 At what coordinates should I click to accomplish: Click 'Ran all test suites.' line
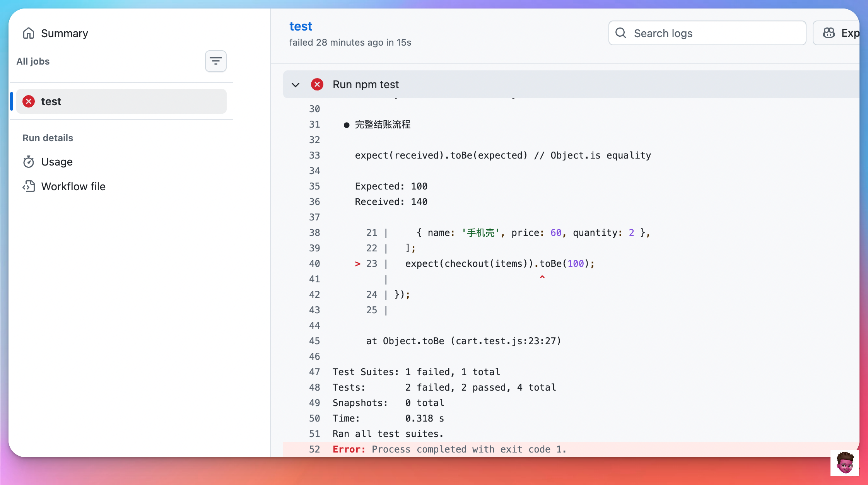tap(388, 434)
